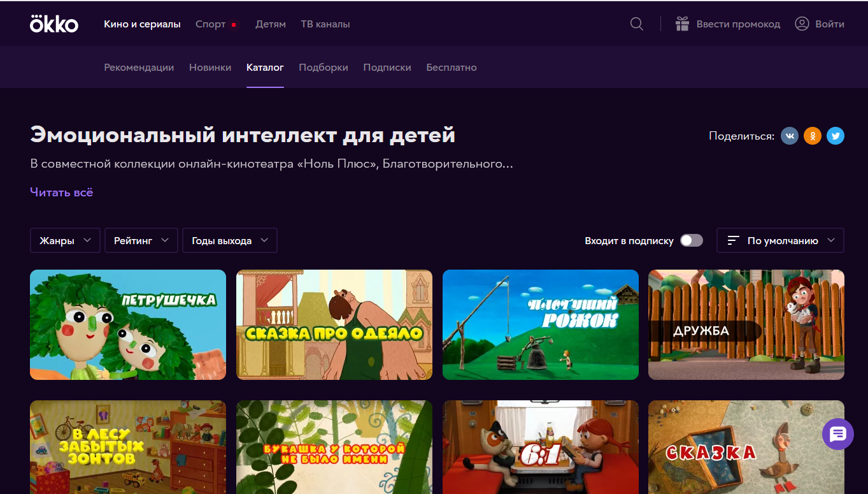Open the 6:1 cartoon card
The height and width of the screenshot is (494, 868).
click(541, 447)
